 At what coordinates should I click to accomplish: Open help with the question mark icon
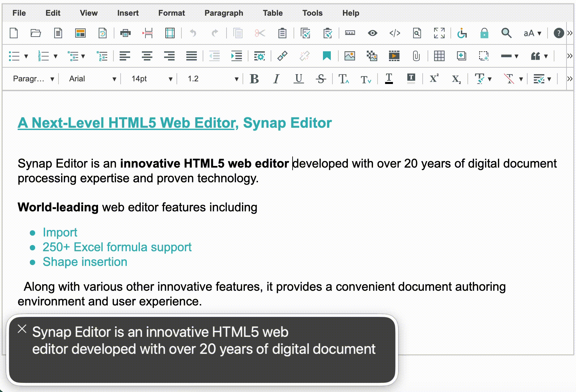559,33
